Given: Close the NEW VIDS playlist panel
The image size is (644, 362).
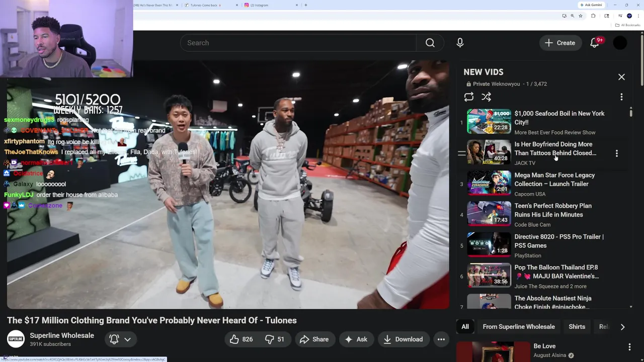Looking at the screenshot, I should [621, 77].
